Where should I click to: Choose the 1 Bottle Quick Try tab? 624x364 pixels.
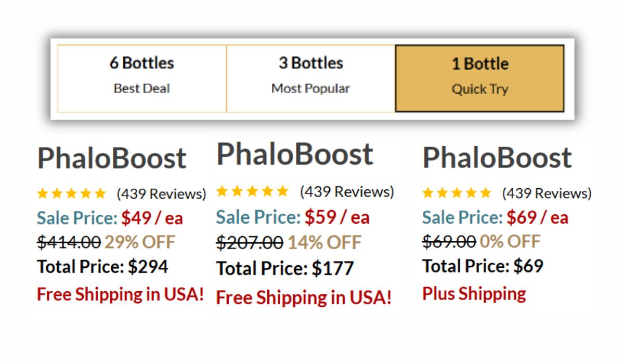tap(479, 79)
